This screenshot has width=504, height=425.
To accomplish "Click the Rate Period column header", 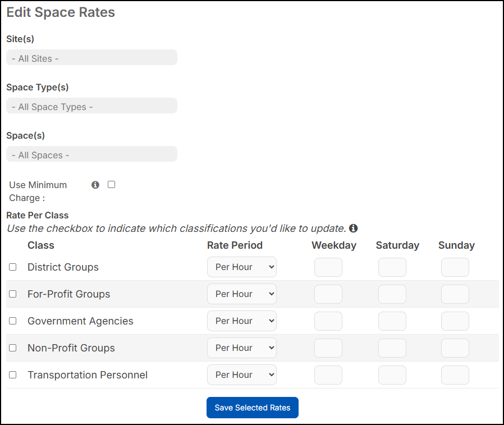I will tap(235, 245).
